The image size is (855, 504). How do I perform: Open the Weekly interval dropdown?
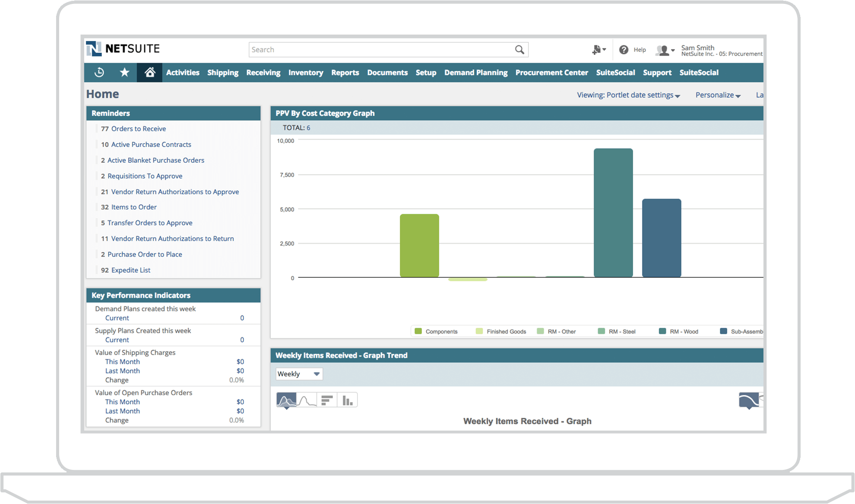(x=299, y=374)
